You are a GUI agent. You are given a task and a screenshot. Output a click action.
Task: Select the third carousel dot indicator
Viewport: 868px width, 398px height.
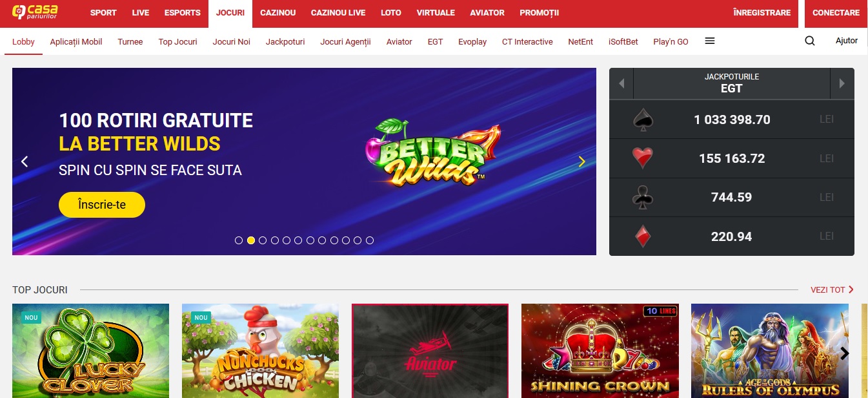(263, 240)
